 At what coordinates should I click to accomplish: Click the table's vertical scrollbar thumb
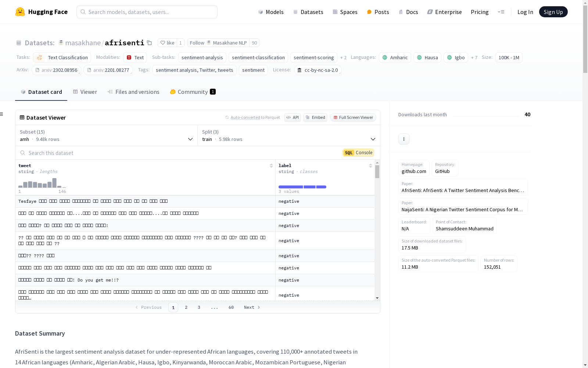[x=377, y=171]
